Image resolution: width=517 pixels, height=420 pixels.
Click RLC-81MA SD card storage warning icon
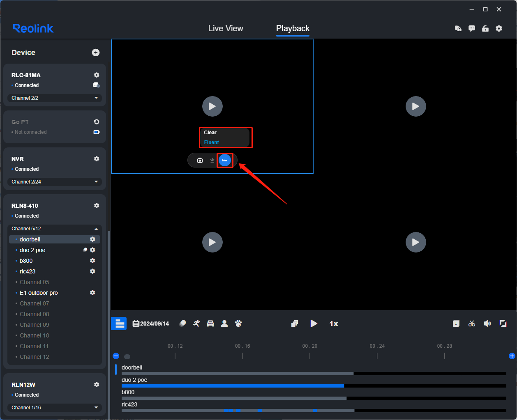pos(97,85)
